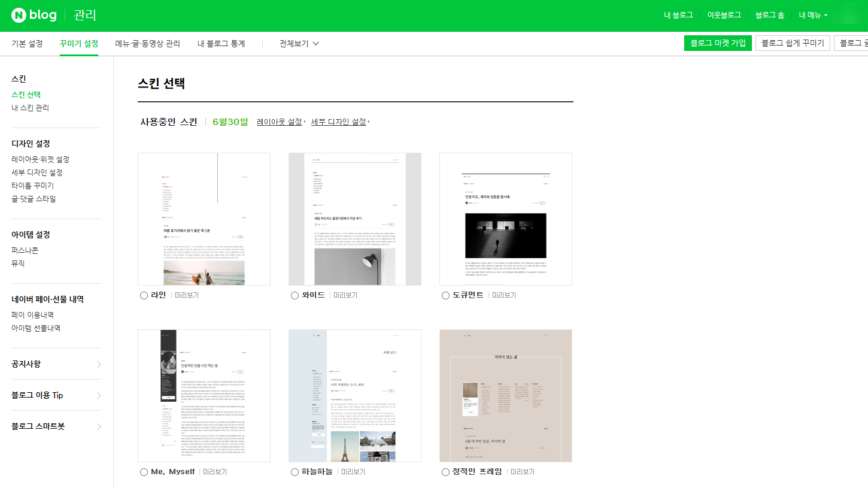Open 스킨 선택 in sidebar

tap(26, 95)
